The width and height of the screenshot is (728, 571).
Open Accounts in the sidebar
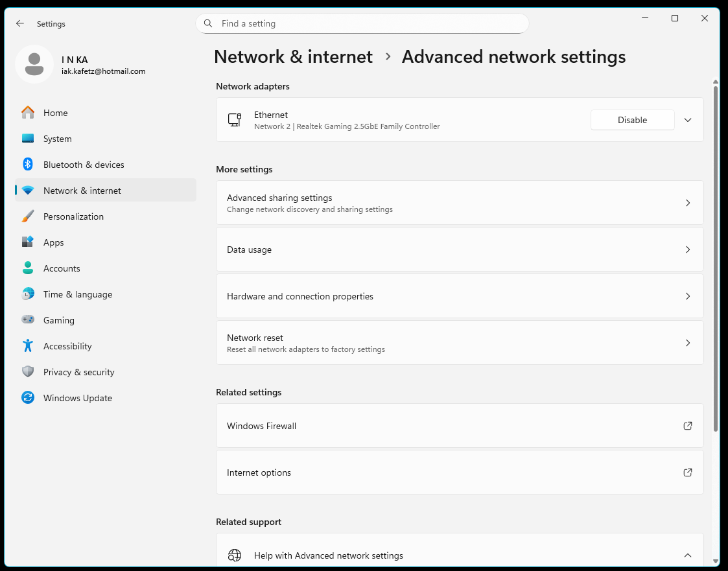click(x=62, y=268)
